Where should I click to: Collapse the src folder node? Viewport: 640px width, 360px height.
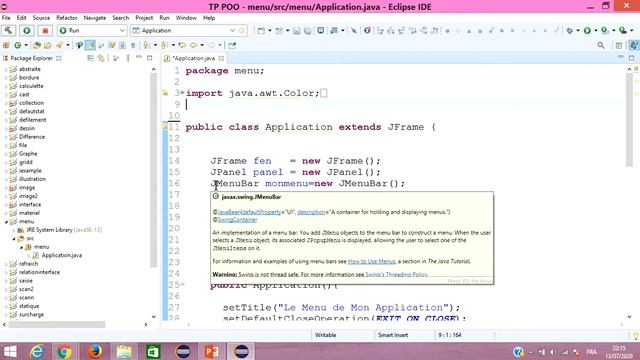pos(13,238)
